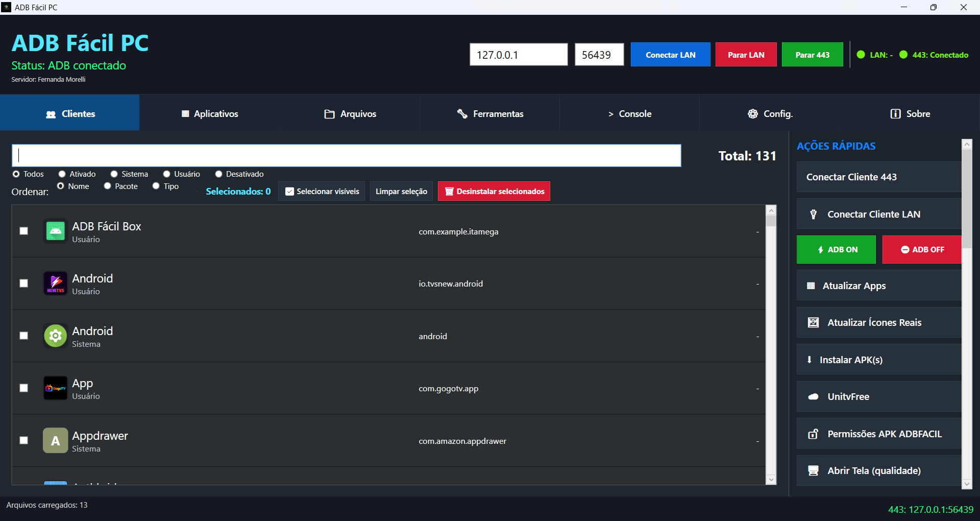The image size is (980, 521).
Task: Click the app list scroll down arrow
Action: 771,480
